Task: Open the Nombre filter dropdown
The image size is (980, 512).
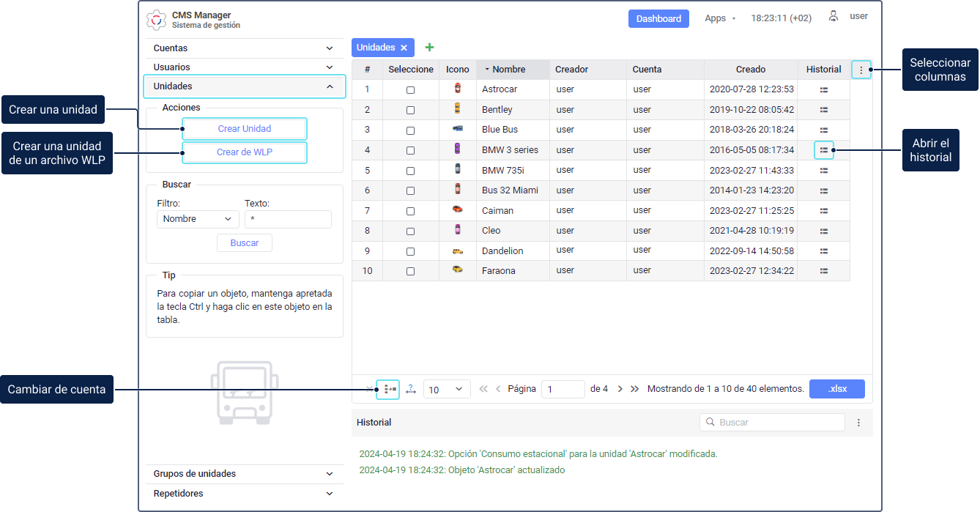Action: coord(198,219)
